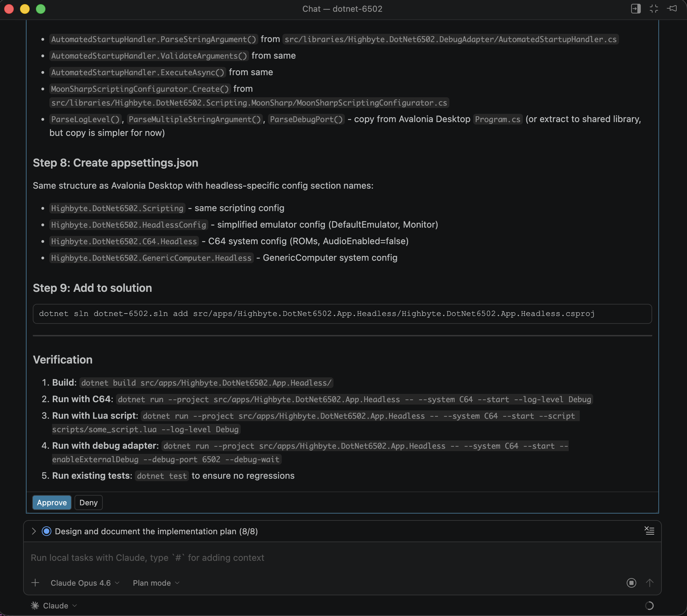Clear the todo list with X-list icon
Screen dimensions: 687x616
pos(649,531)
